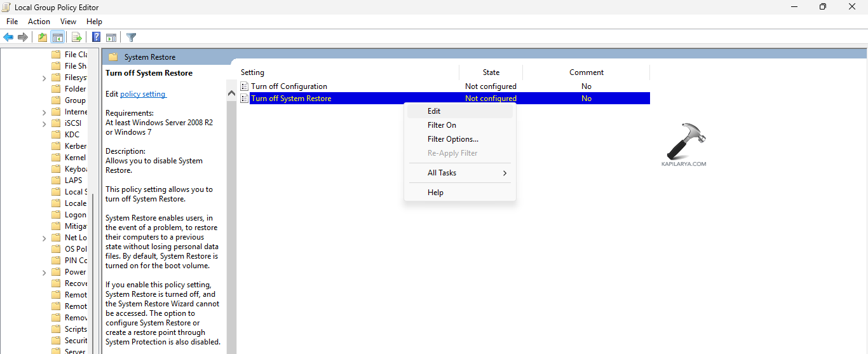Expand the Power tree node

pos(44,272)
